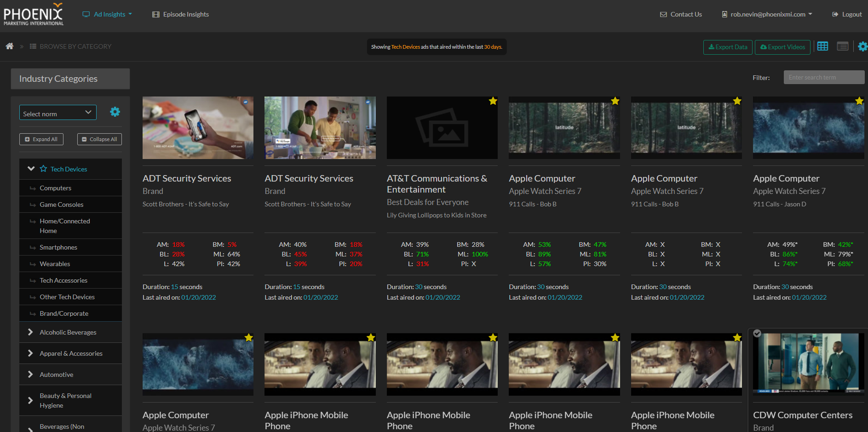Image resolution: width=868 pixels, height=432 pixels.
Task: Open AT&T placeholder image thumbnail
Action: coord(442,128)
